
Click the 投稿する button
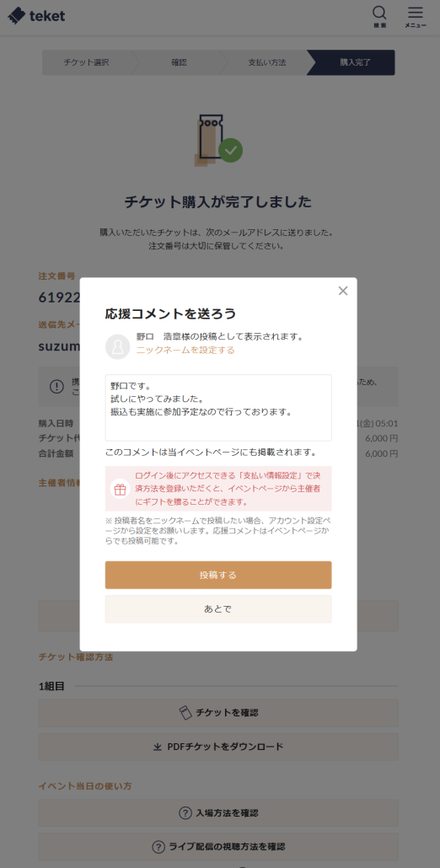(x=218, y=576)
